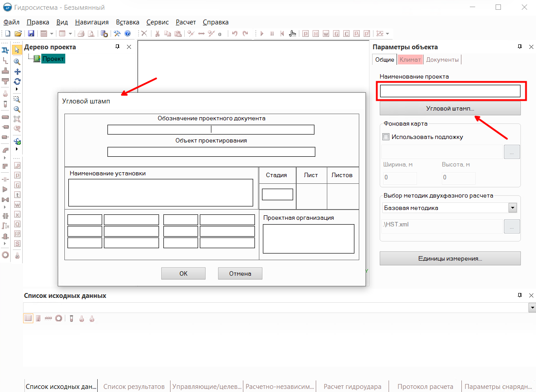Screen dimensions: 536x392
Task: Select the zoom-in magnifier tool
Action: 17,62
